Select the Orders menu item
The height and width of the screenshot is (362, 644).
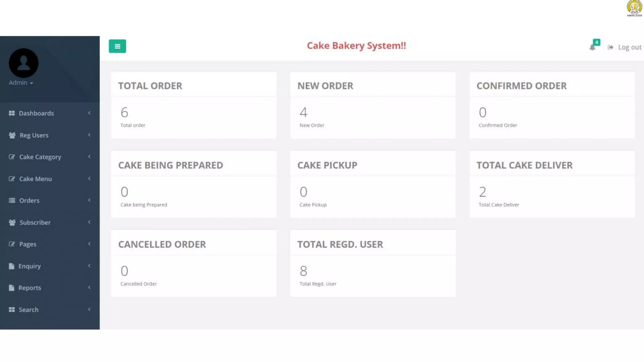(x=50, y=200)
